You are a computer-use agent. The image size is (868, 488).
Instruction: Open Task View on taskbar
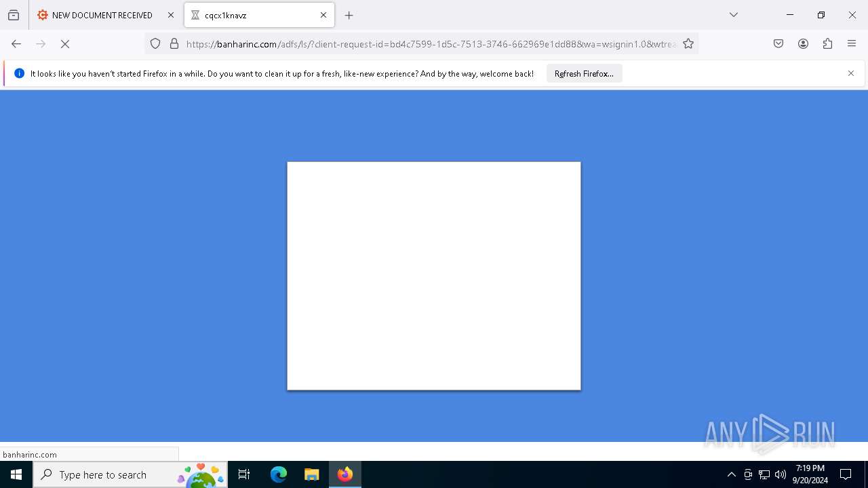pos(244,474)
